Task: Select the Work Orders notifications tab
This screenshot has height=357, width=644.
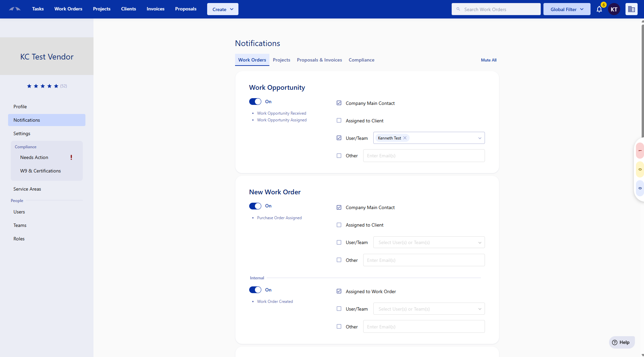Action: [252, 60]
